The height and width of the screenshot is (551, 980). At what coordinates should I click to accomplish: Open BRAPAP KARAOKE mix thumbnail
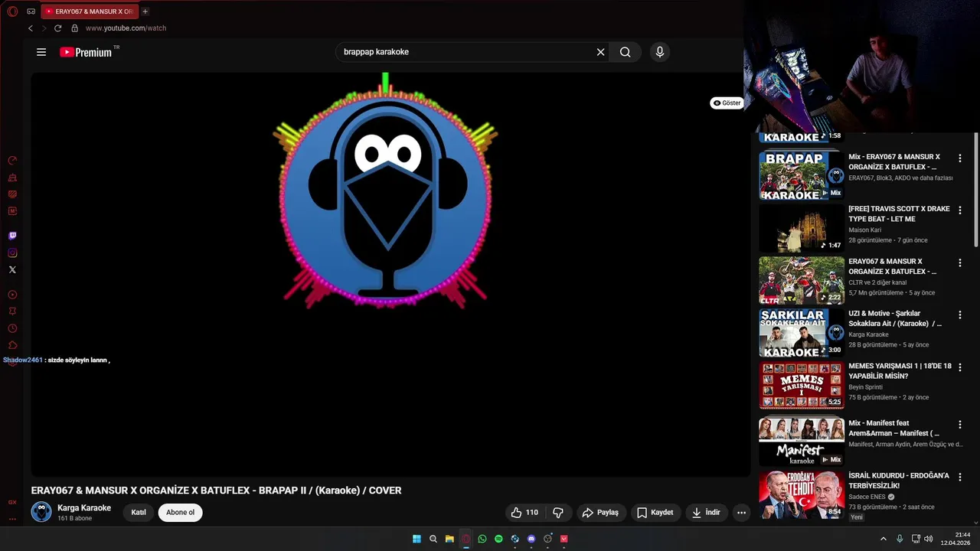click(x=802, y=175)
